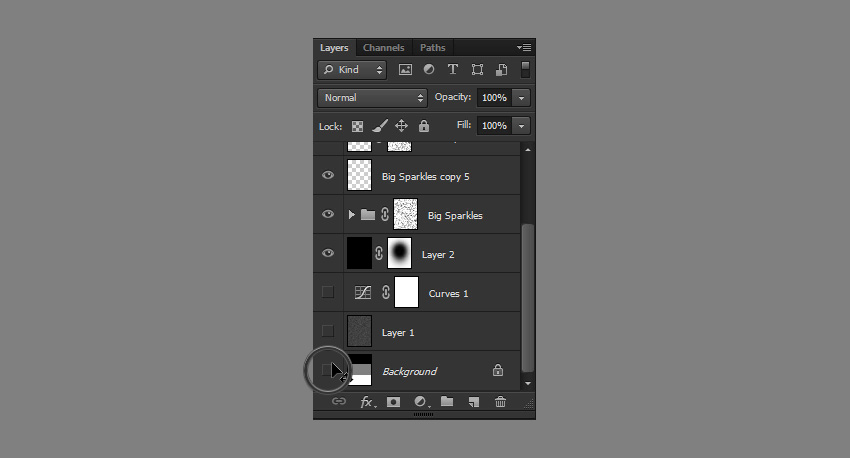Filter layers by smart objects

501,69
